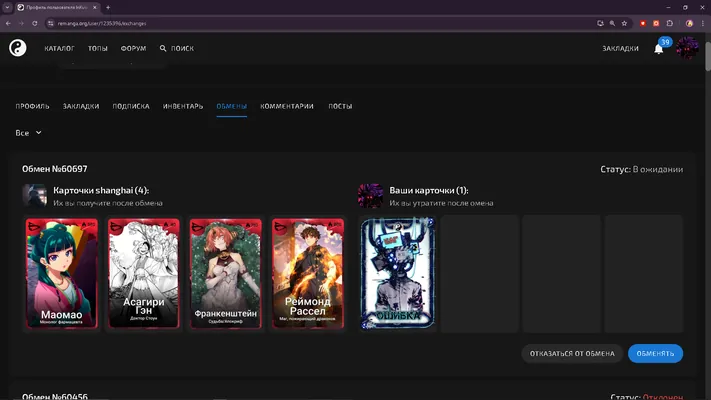
Task: Open shanghai's profile avatar
Action: click(35, 195)
